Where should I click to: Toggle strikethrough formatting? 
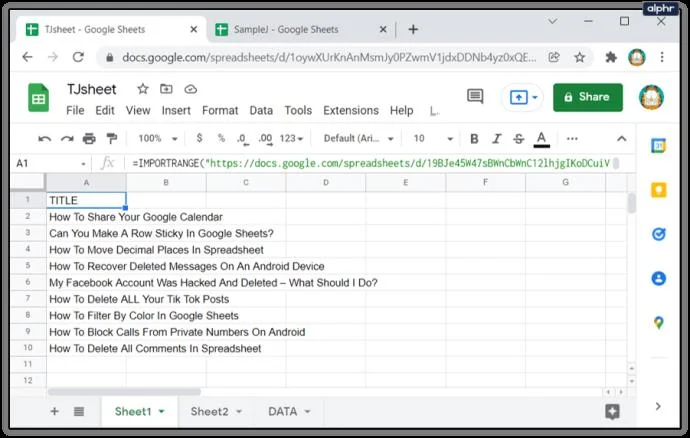click(518, 139)
